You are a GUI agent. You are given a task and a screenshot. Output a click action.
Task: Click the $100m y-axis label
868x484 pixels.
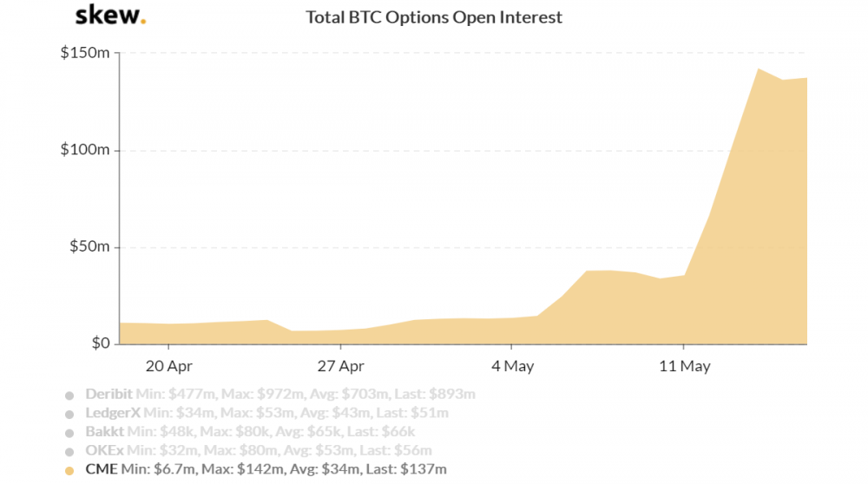[83, 150]
